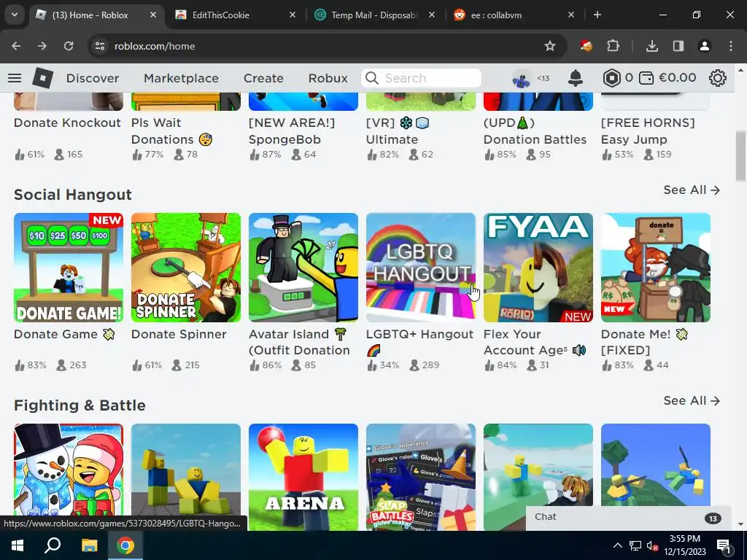Bookmark this page with the star icon
This screenshot has height=560, width=747.
[x=550, y=46]
